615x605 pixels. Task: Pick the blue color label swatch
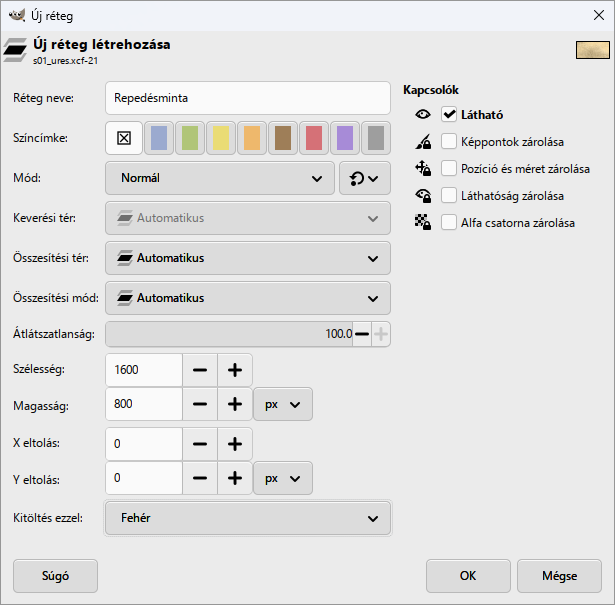click(159, 138)
